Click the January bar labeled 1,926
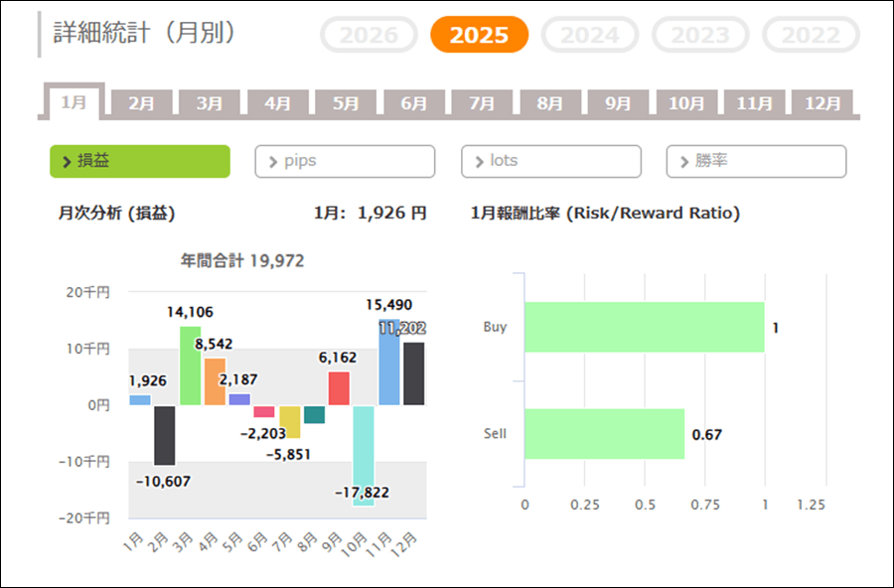The height and width of the screenshot is (588, 894). [x=140, y=400]
